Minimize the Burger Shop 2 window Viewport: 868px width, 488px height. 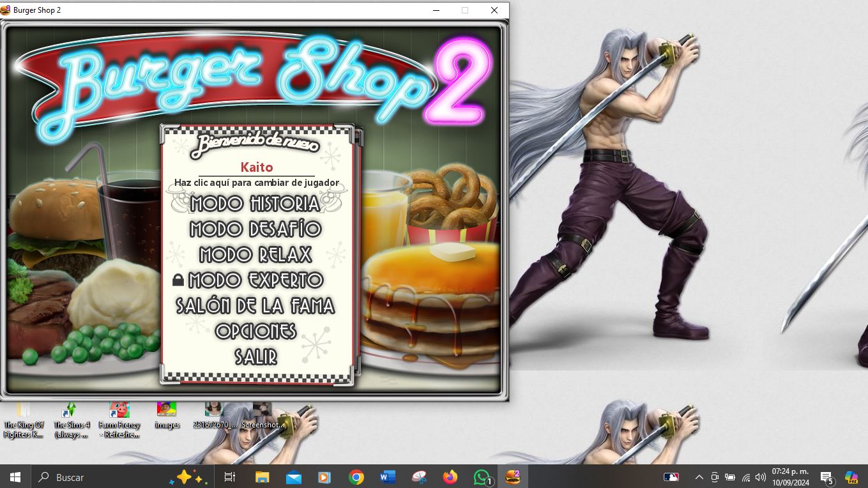[x=436, y=10]
